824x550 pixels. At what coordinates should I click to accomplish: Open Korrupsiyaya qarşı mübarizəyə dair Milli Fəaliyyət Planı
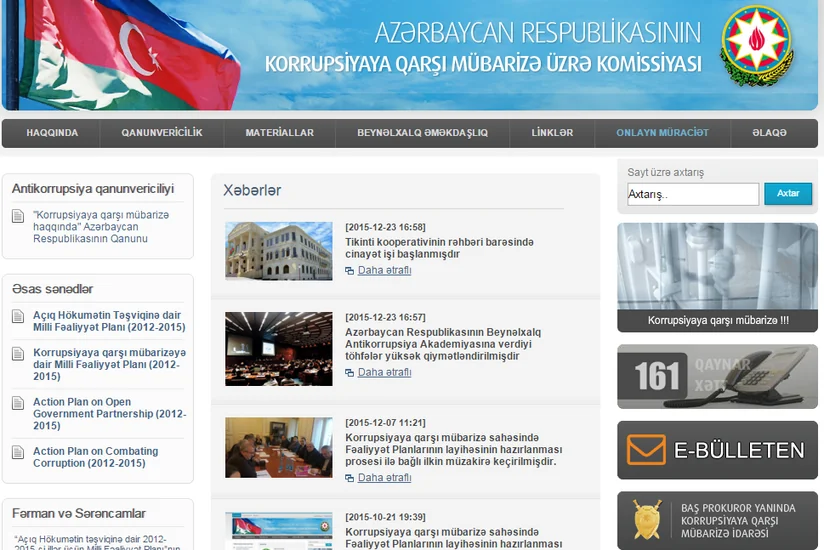point(109,365)
